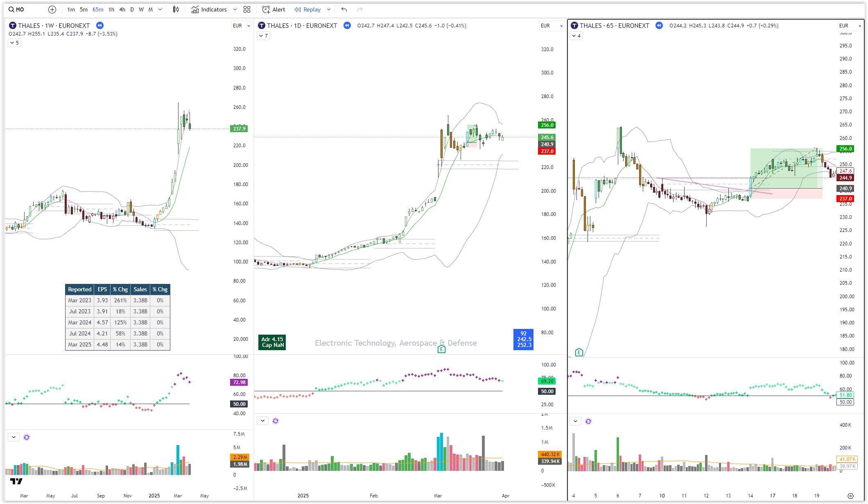This screenshot has width=868, height=504.
Task: Collapse the 65-minute chart indicator legend showing 4
Action: coord(576,36)
